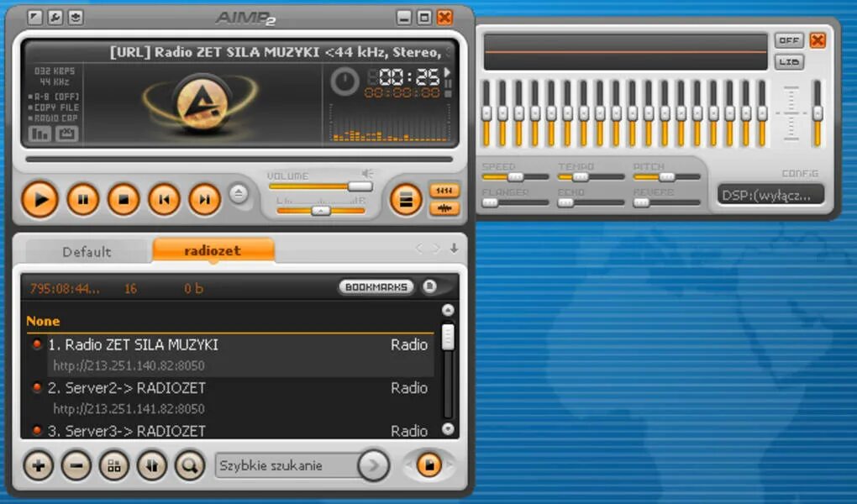
Task: Open the BOOKMARKS button
Action: tap(376, 287)
